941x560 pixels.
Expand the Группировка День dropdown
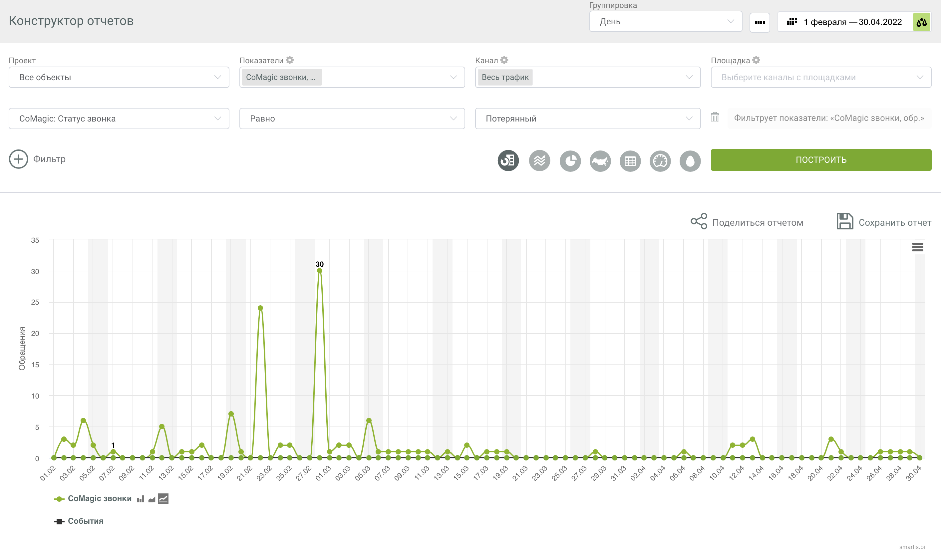click(665, 22)
